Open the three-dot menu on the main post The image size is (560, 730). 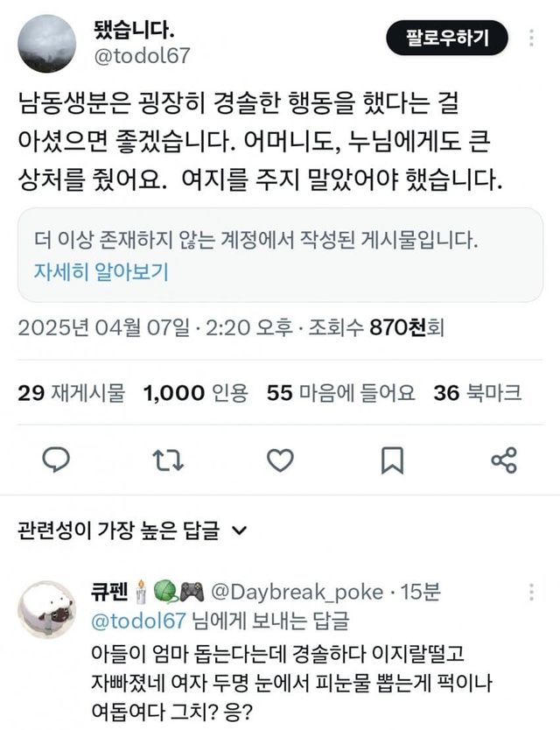[533, 38]
